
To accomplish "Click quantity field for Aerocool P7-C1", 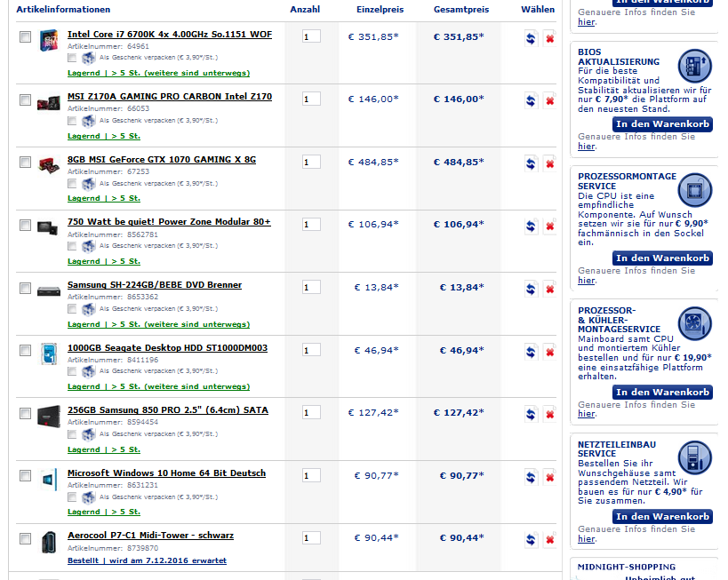I will tap(311, 537).
